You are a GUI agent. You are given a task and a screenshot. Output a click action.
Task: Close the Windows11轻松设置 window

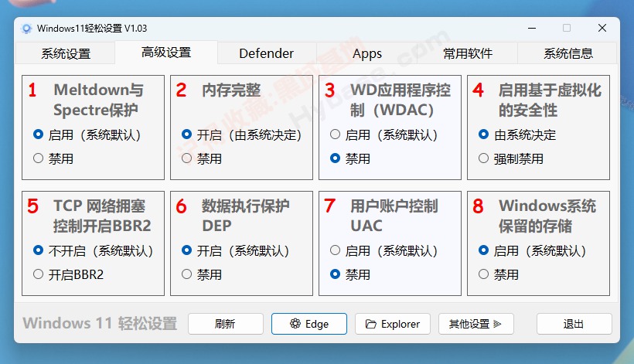602,28
